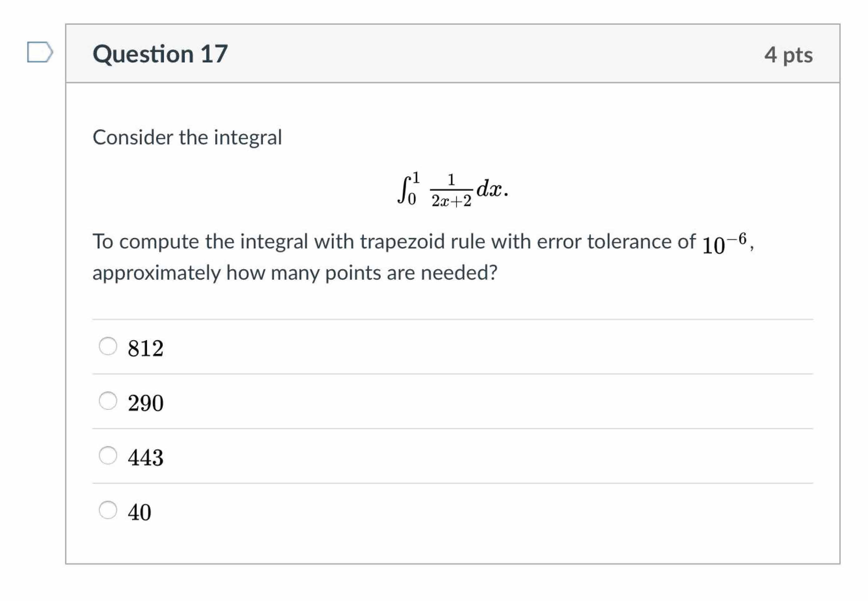Click the fraction 1 over 2x+2
This screenshot has height=601, width=868.
[451, 190]
